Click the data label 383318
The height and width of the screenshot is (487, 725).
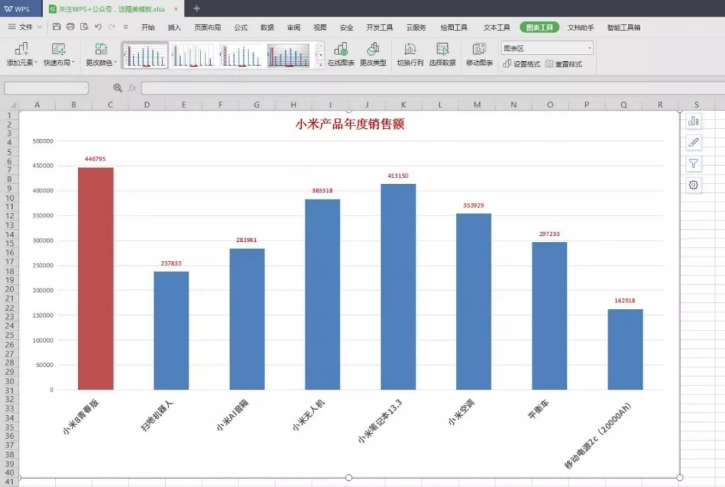click(322, 191)
